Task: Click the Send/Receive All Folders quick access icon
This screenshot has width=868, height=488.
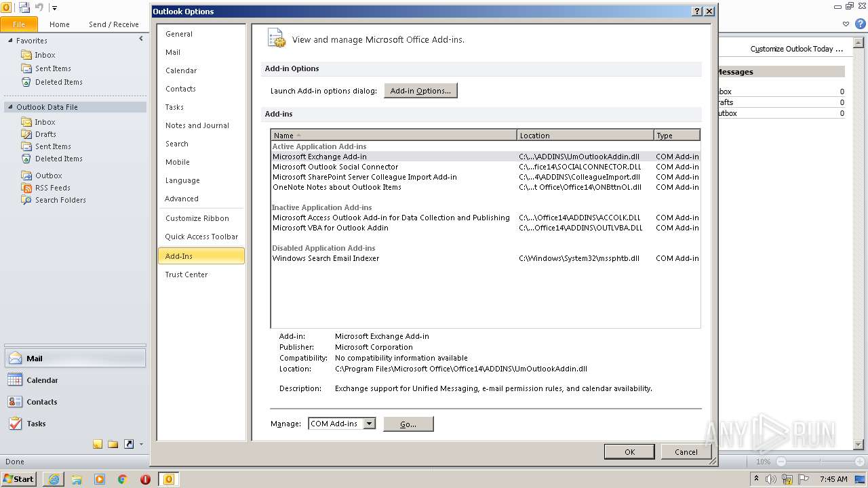Action: 24,7
